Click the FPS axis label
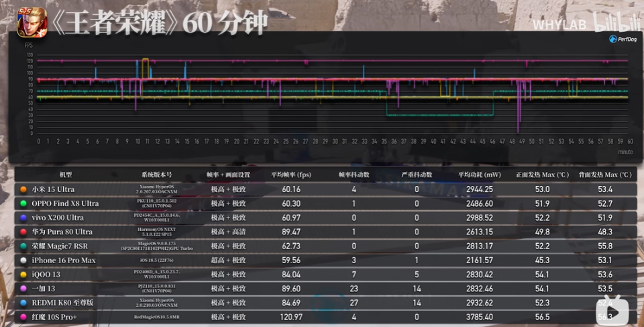 (x=28, y=45)
